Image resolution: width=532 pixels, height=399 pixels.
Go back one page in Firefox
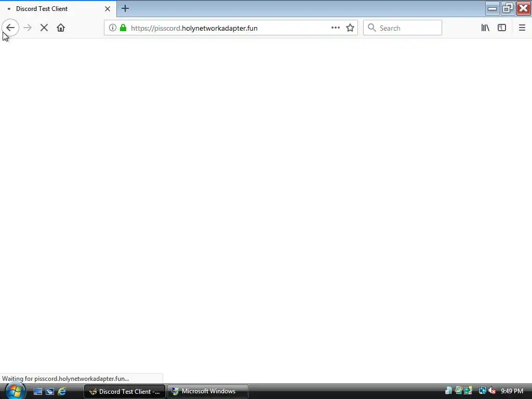pyautogui.click(x=10, y=28)
